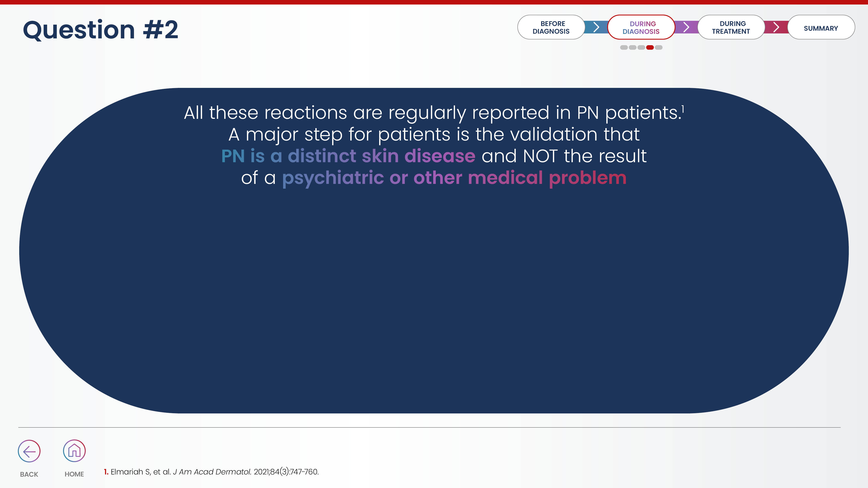Go to the During Treatment stage
The image size is (868, 488).
731,27
